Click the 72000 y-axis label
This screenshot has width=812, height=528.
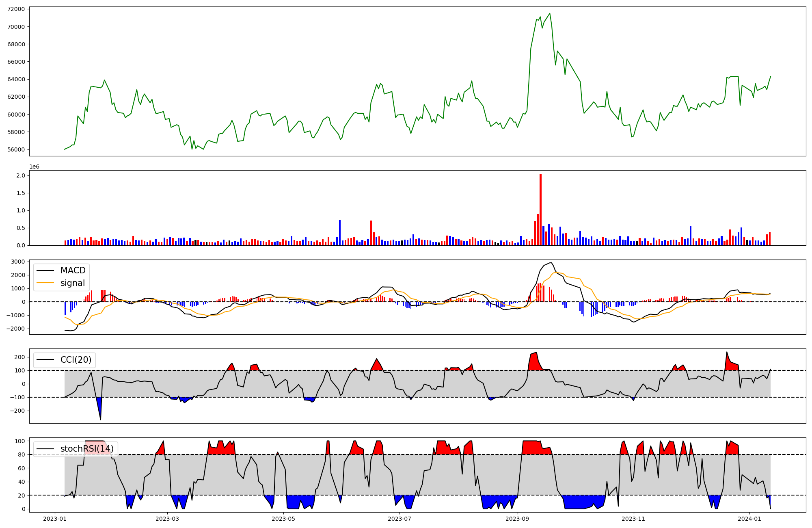(16, 9)
